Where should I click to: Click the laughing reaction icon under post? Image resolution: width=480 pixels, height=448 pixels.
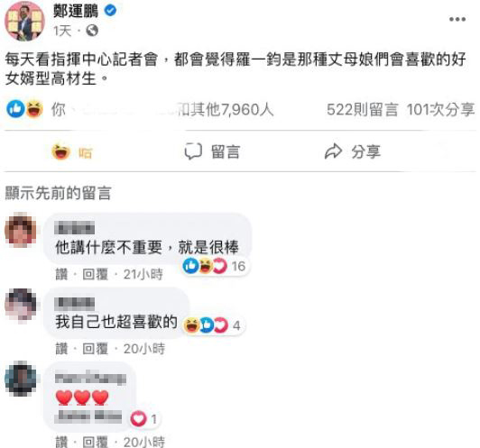tap(34, 109)
